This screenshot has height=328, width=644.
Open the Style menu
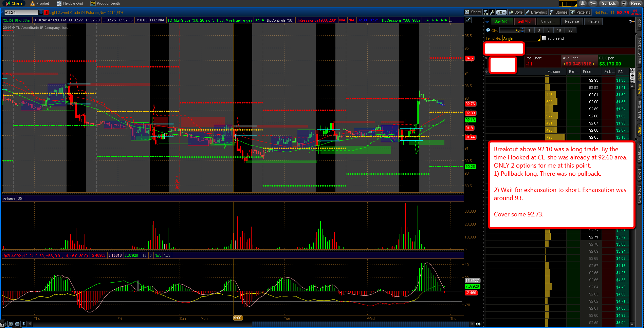(516, 12)
